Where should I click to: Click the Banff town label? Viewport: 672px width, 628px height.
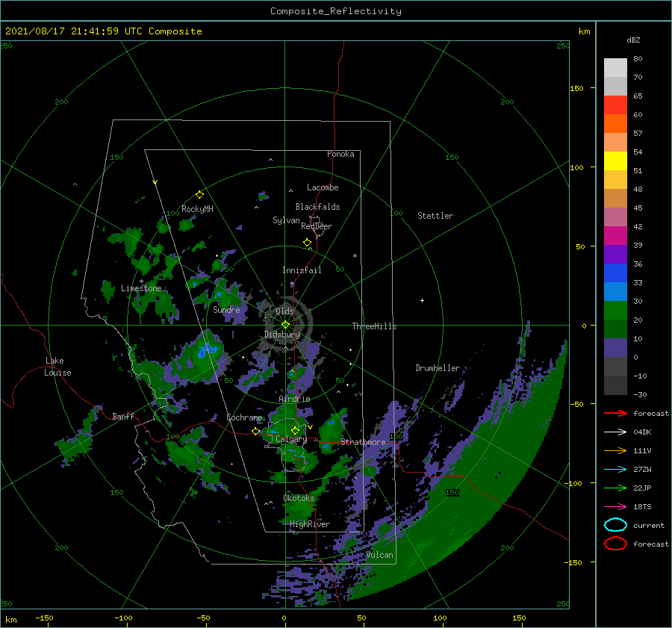coord(123,416)
